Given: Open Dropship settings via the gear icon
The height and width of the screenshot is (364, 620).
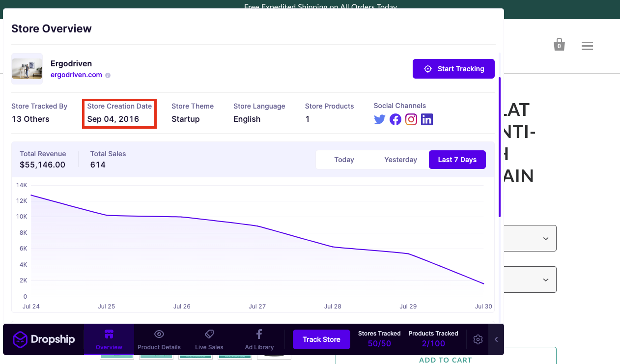Looking at the screenshot, I should coord(478,339).
